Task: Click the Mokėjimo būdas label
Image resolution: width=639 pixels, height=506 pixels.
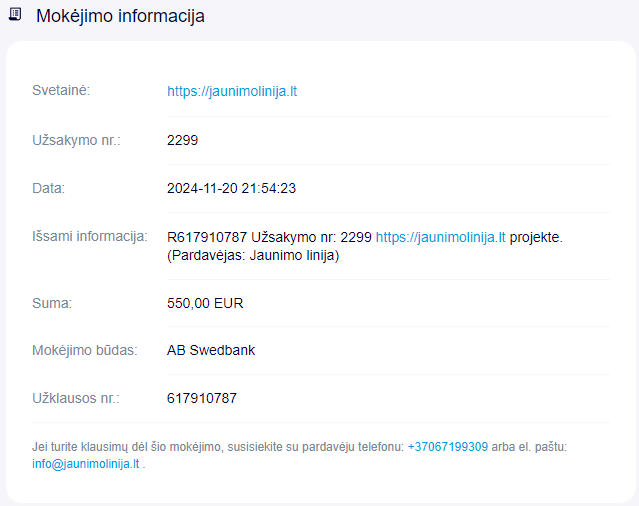Action: (x=85, y=351)
